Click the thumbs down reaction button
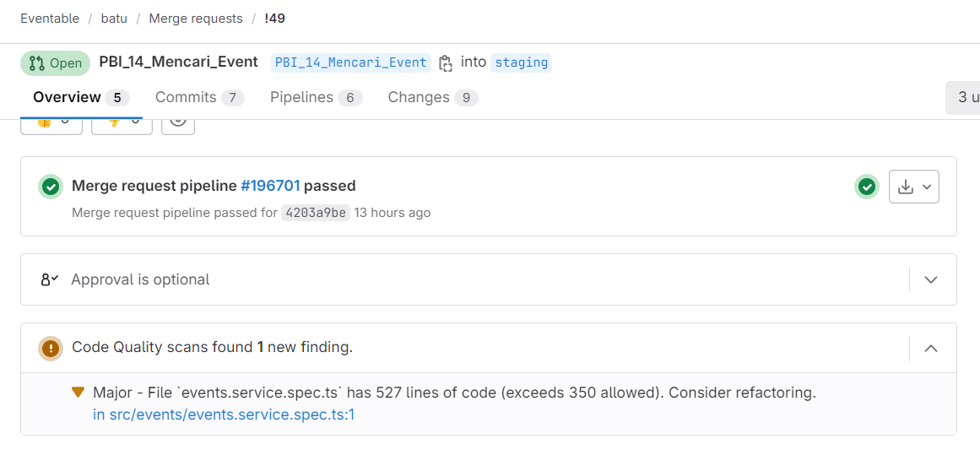 (122, 123)
